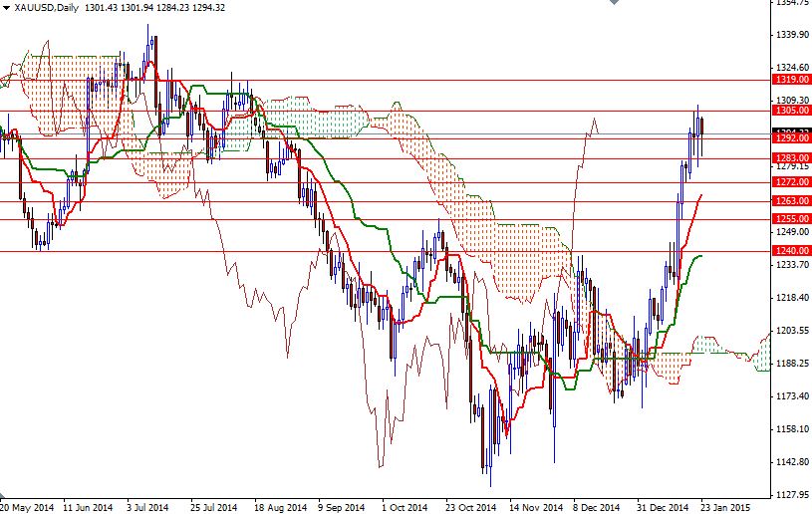Click the 1272.00 horizontal line price tag
Image resolution: width=812 pixels, height=514 pixels.
coord(790,182)
